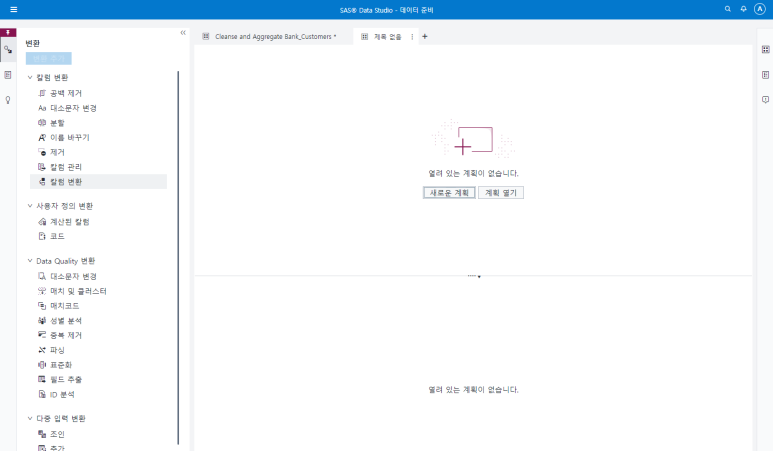Open the comment icon in the right sidebar
773x451 pixels.
(x=765, y=100)
